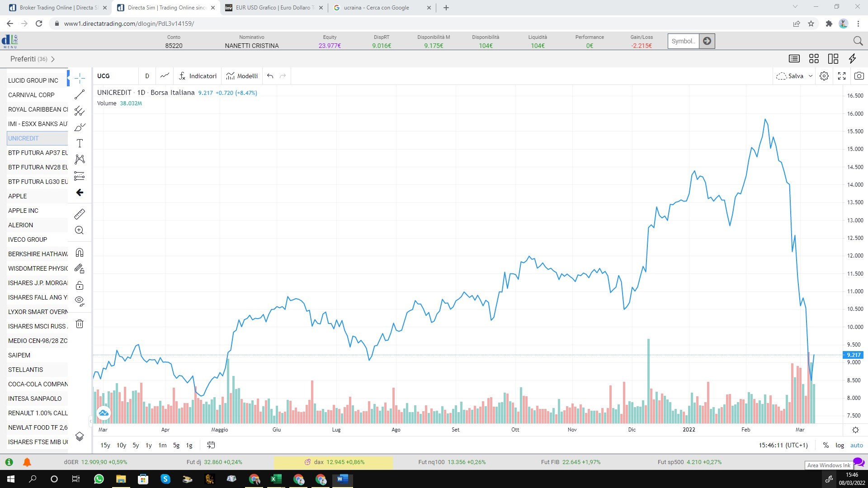Submit symbol with arrow go button
This screenshot has height=488, width=868.
707,41
